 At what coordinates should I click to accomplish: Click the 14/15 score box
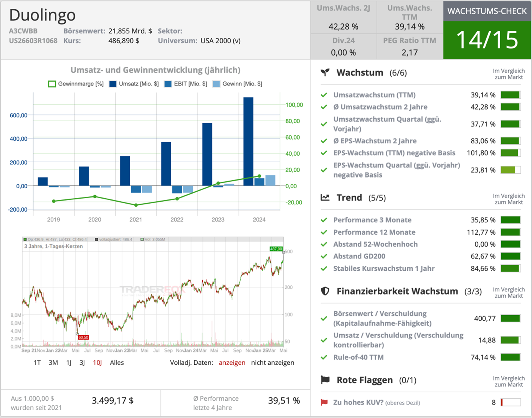click(x=487, y=40)
